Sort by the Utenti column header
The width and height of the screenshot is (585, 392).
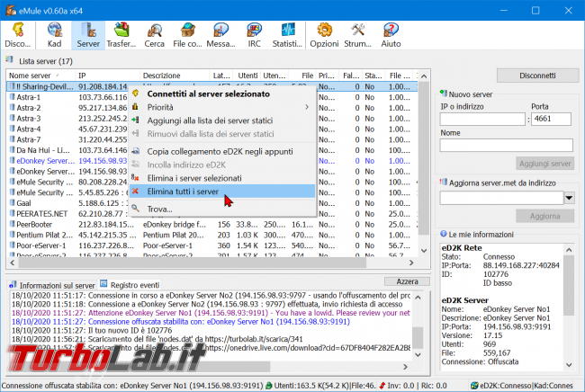[247, 76]
